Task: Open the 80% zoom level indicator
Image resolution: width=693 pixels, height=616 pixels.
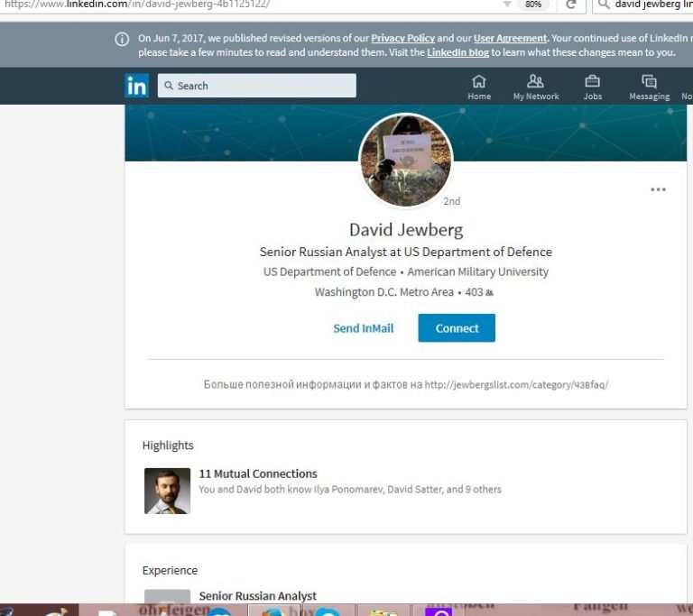Action: coord(533,5)
